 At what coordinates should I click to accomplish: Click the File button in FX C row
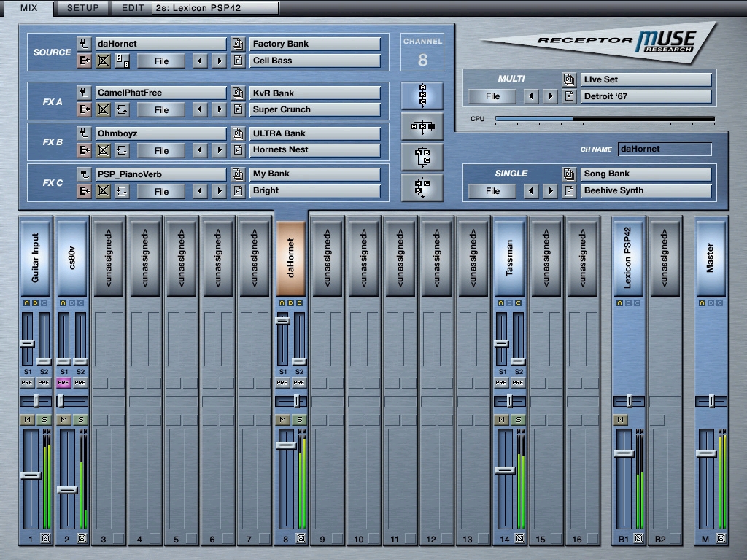pyautogui.click(x=161, y=192)
